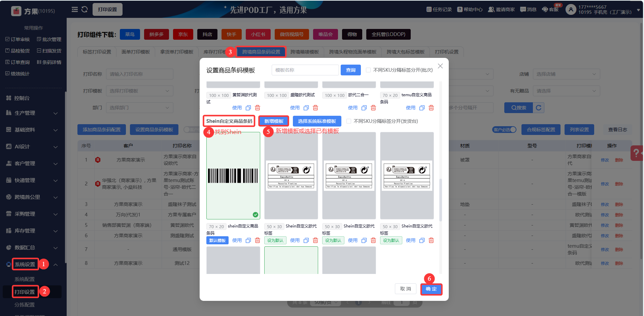Open the 打印模板 dropdown

pos(139,91)
